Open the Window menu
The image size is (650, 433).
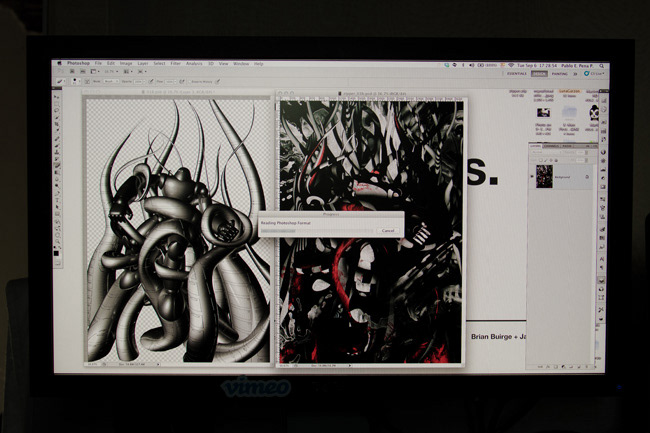[x=241, y=63]
